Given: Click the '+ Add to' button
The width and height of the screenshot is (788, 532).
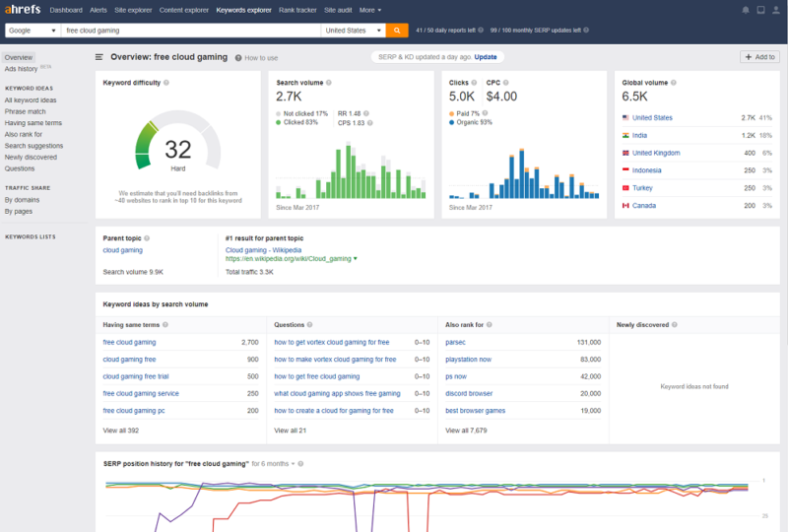Looking at the screenshot, I should point(759,57).
